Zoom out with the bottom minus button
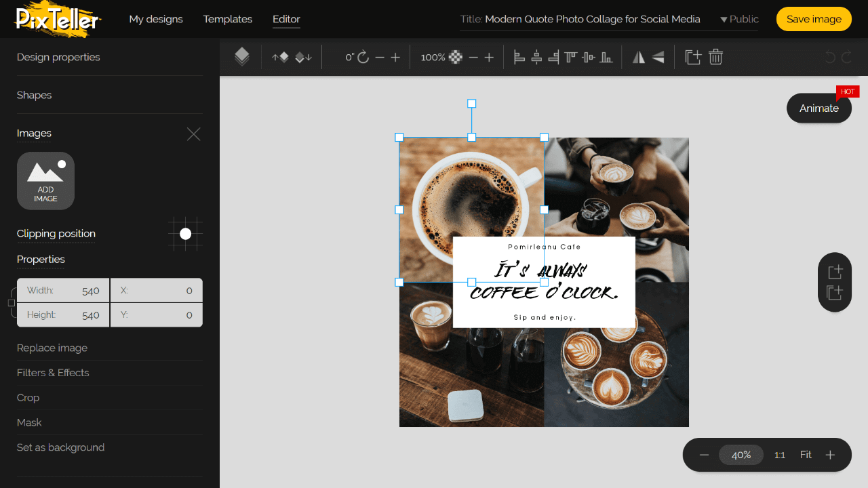Viewport: 868px width, 488px height. pyautogui.click(x=704, y=455)
